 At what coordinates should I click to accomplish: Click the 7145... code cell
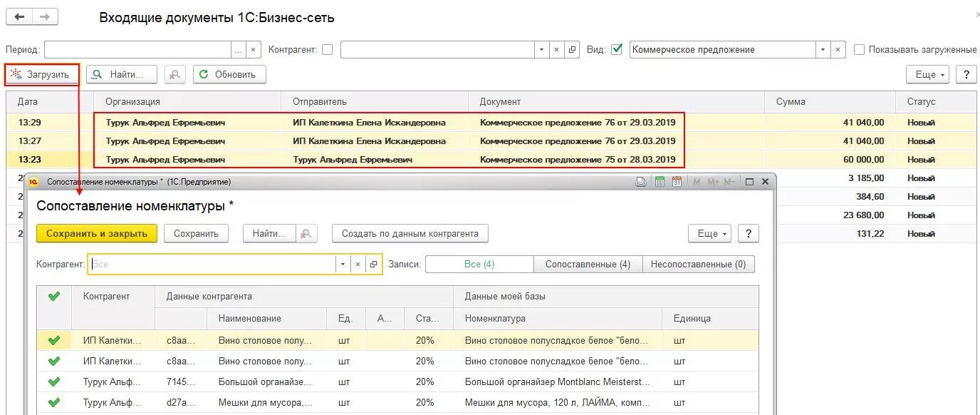tap(181, 381)
